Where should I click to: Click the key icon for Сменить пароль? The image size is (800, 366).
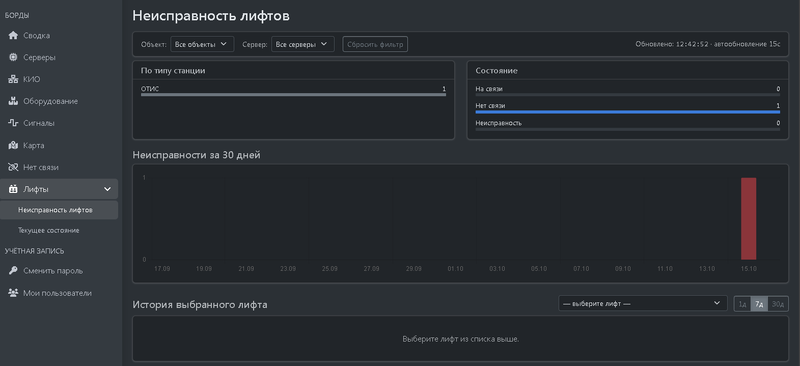[x=13, y=271]
